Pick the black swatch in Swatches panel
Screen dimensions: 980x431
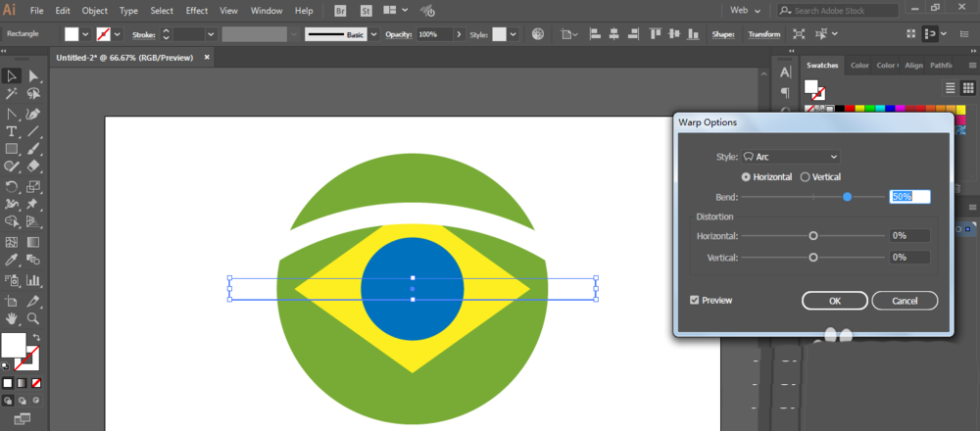[x=840, y=109]
